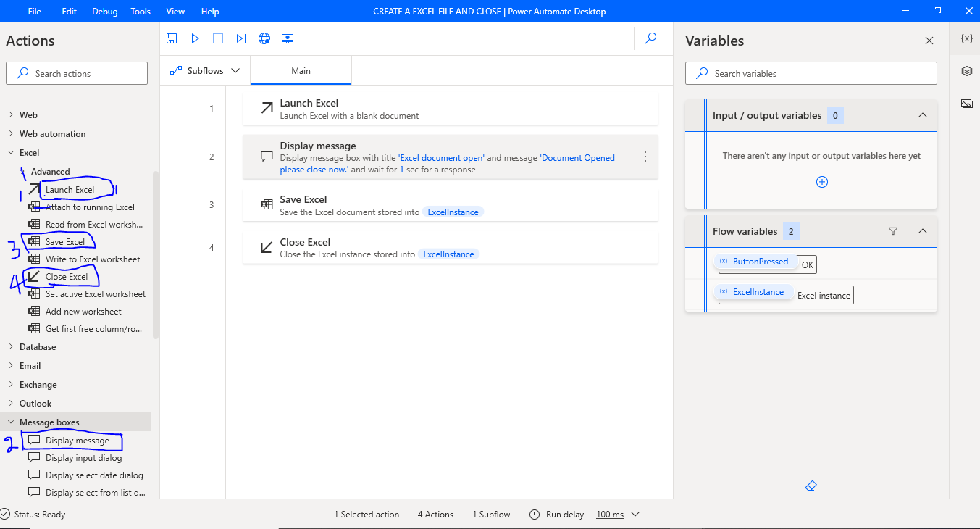Select the Close Excel action in Actions pane
Viewport: 980px width, 529px height.
tap(67, 277)
